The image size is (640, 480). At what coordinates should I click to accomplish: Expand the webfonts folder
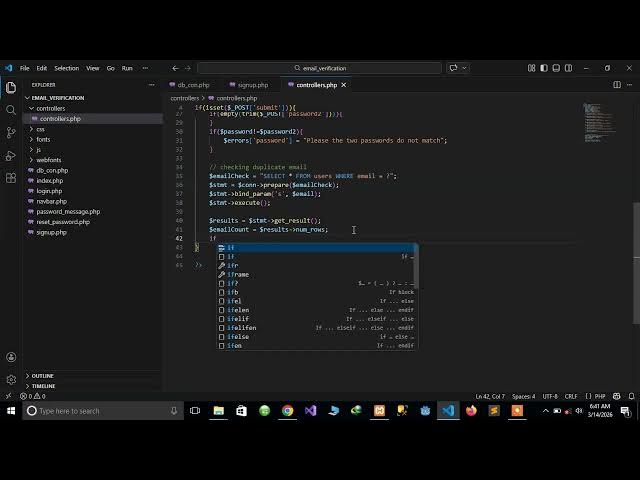tap(49, 160)
